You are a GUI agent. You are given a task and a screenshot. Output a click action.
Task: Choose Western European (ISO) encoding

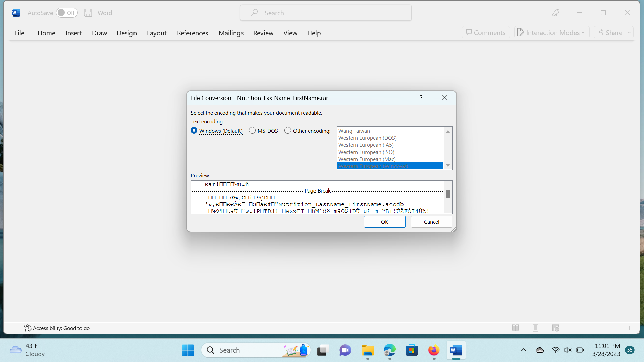[x=366, y=152]
